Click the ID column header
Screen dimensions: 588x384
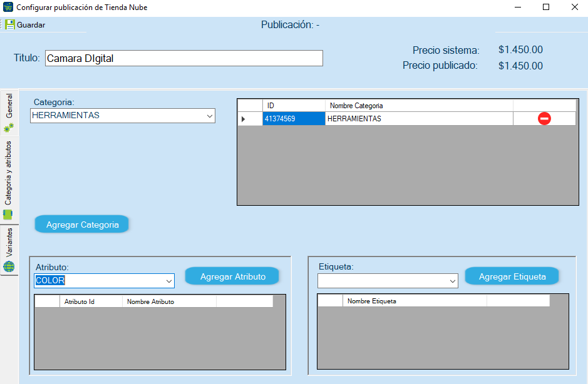click(x=294, y=106)
